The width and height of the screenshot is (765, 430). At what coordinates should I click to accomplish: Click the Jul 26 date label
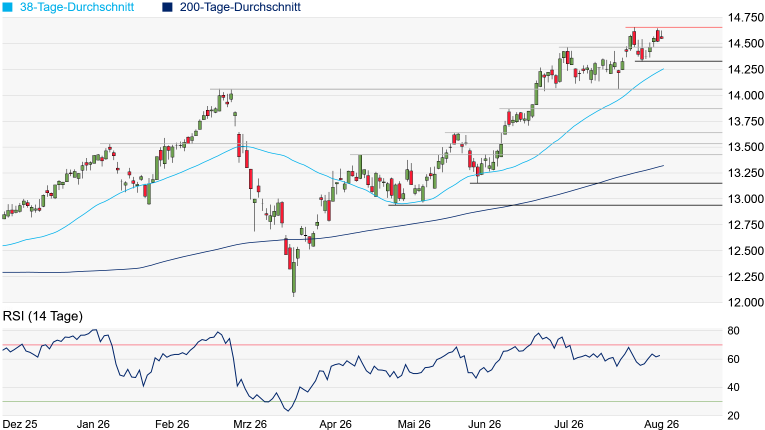pyautogui.click(x=569, y=424)
